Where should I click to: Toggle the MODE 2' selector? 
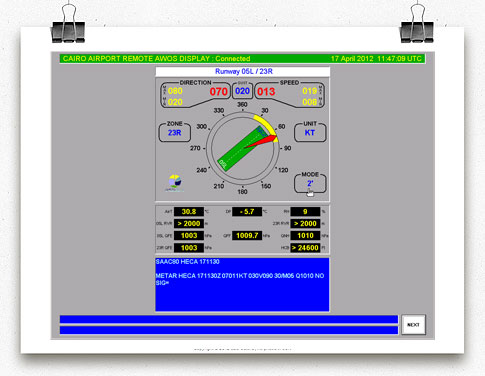coord(310,183)
